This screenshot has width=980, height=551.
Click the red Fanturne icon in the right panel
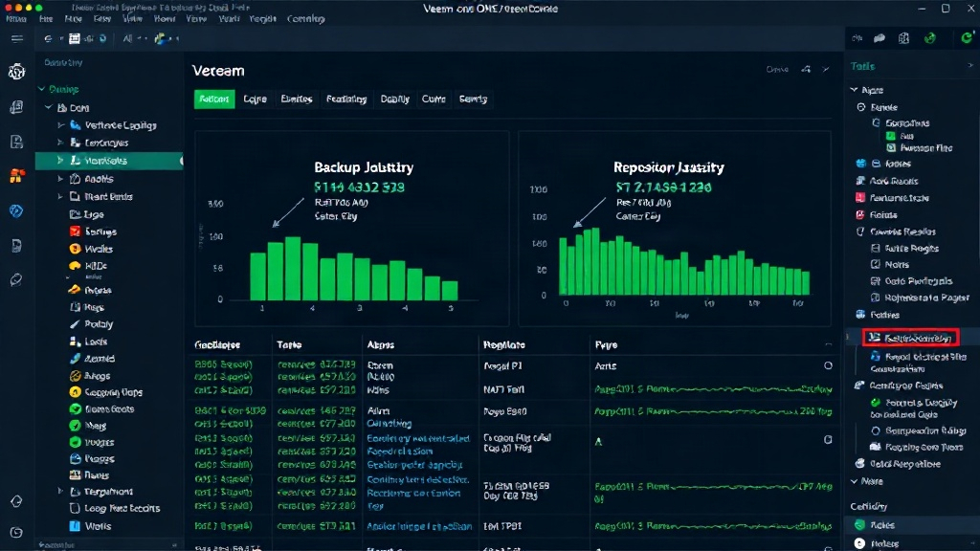tap(860, 197)
